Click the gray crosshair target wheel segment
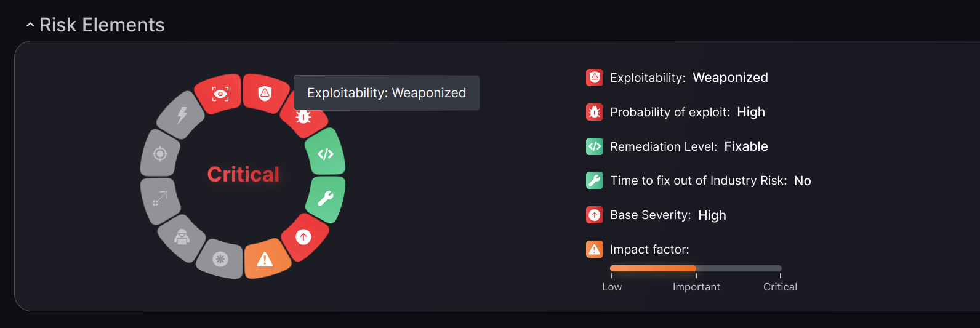This screenshot has width=980, height=328. (159, 153)
